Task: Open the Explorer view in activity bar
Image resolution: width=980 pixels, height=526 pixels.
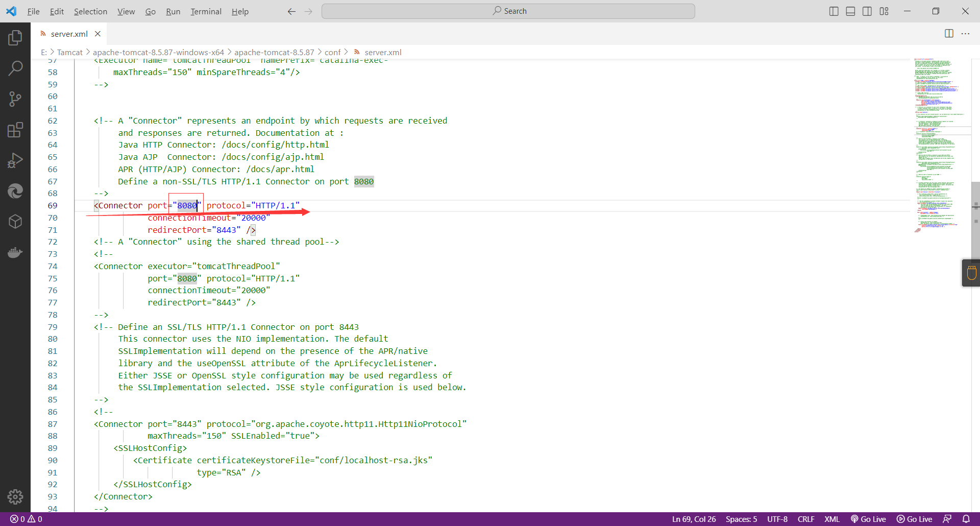Action: [x=15, y=37]
